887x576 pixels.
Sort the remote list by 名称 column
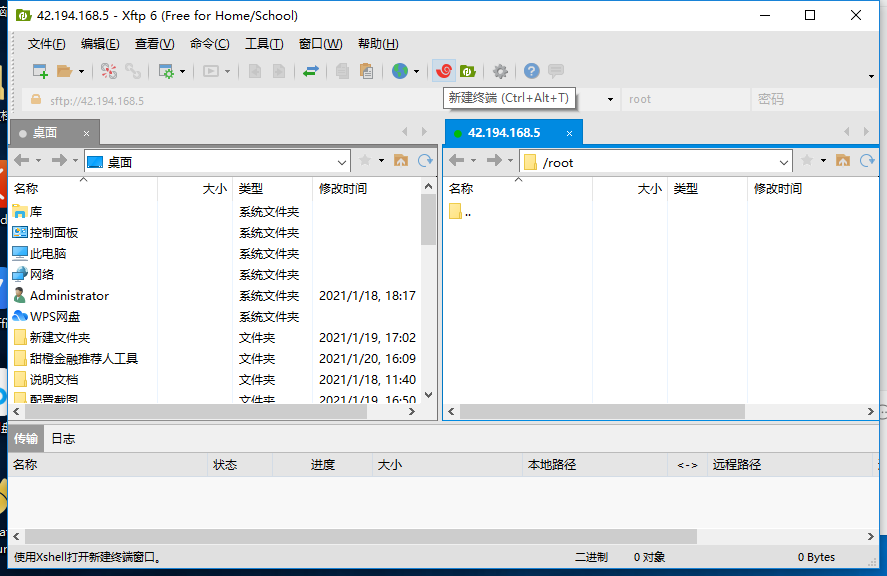[x=461, y=189]
